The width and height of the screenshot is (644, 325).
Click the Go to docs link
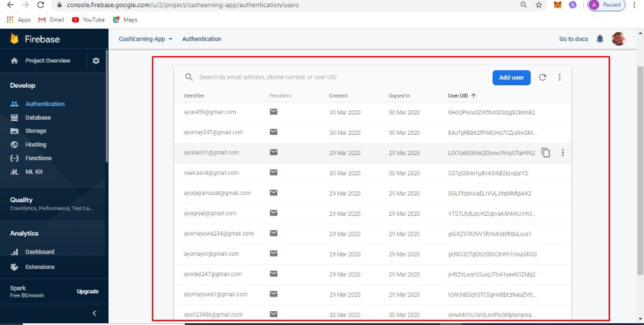[573, 39]
